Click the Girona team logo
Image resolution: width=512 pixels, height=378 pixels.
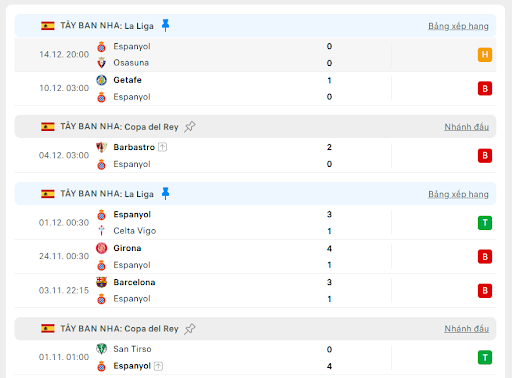(101, 248)
